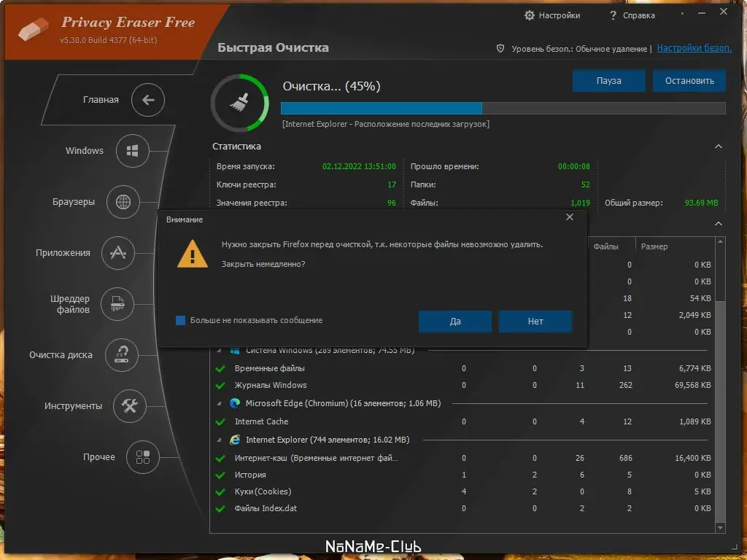The height and width of the screenshot is (560, 747).
Task: Click the green check beside Файлы Index.dat
Action: tap(220, 508)
